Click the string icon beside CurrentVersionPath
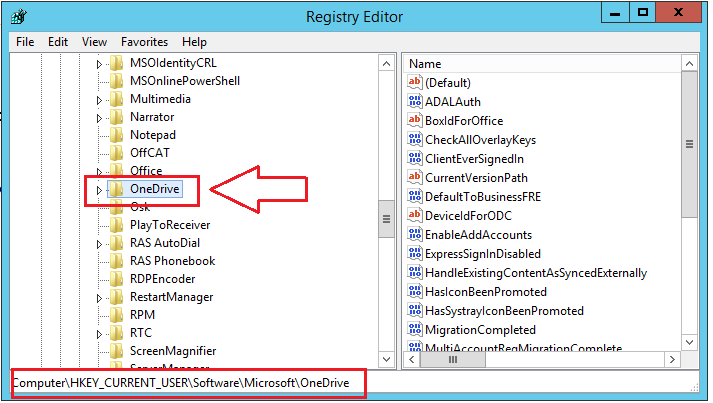 coord(414,177)
